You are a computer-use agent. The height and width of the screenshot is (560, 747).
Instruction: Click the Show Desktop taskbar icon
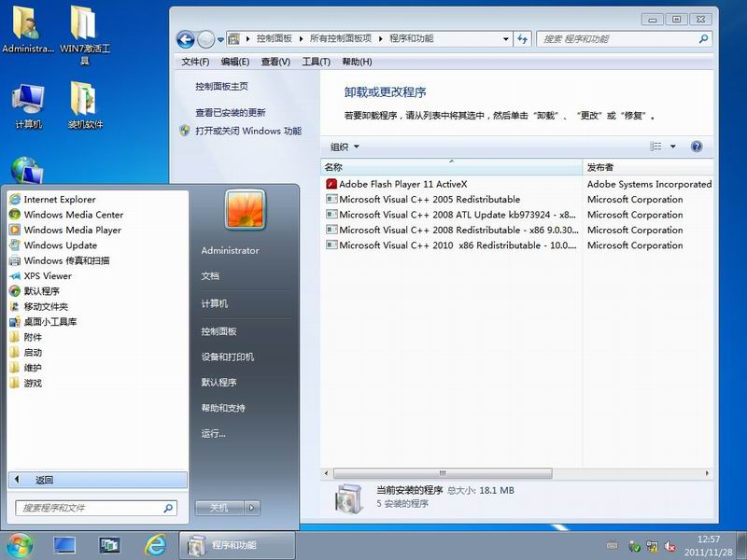pyautogui.click(x=64, y=545)
